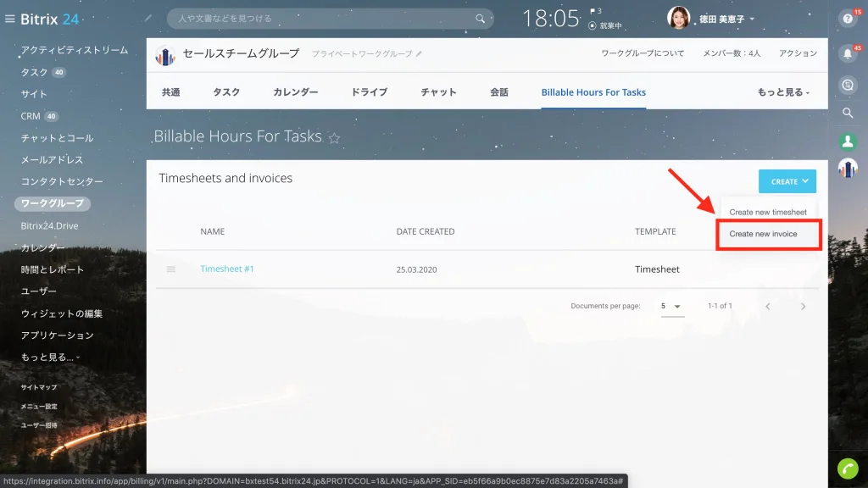Open ウィジェットの編集 in sidebar

click(61, 313)
